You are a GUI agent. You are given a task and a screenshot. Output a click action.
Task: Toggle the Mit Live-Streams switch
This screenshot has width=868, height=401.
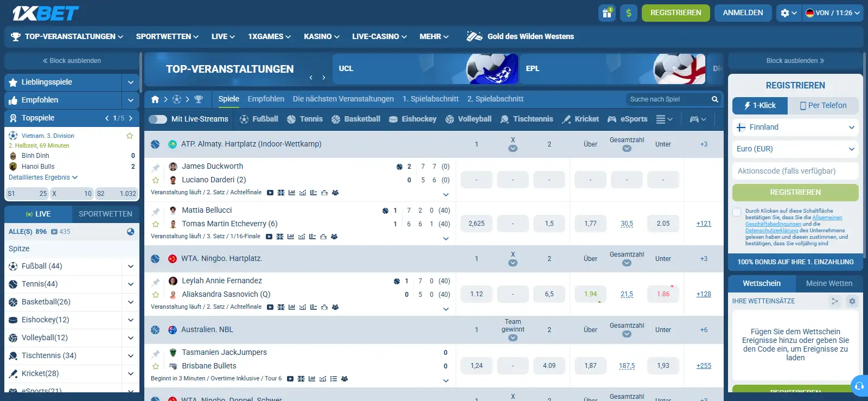coord(158,119)
